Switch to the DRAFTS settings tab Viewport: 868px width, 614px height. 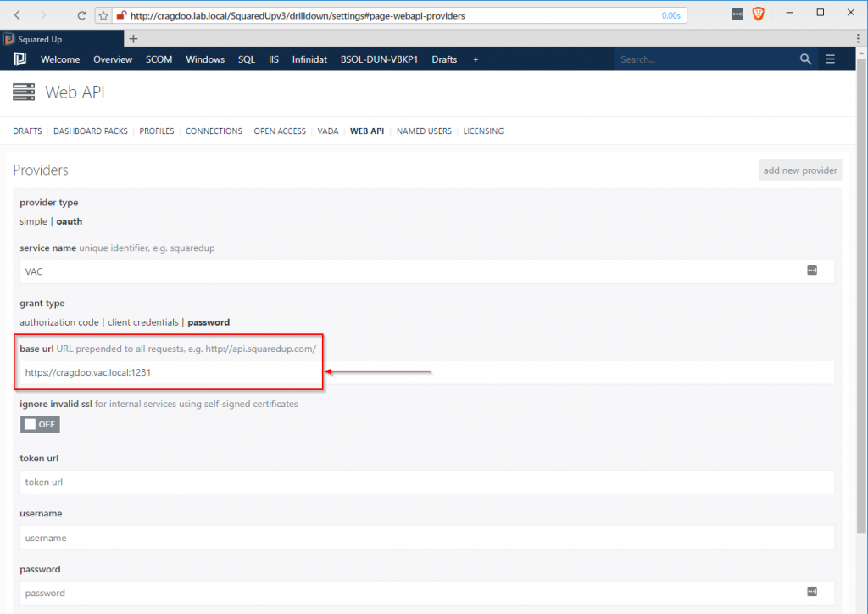[x=27, y=131]
